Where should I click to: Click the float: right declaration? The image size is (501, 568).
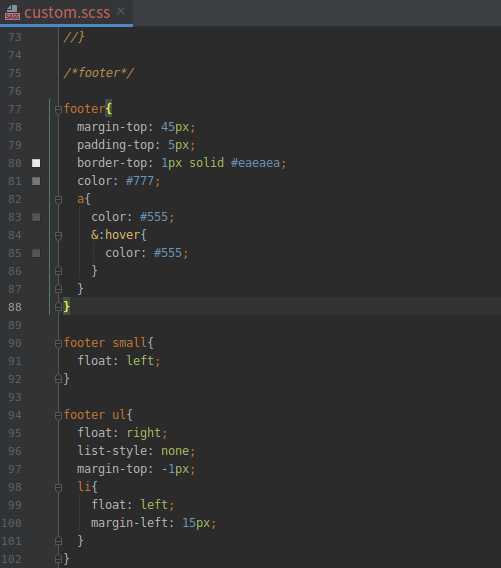(122, 433)
